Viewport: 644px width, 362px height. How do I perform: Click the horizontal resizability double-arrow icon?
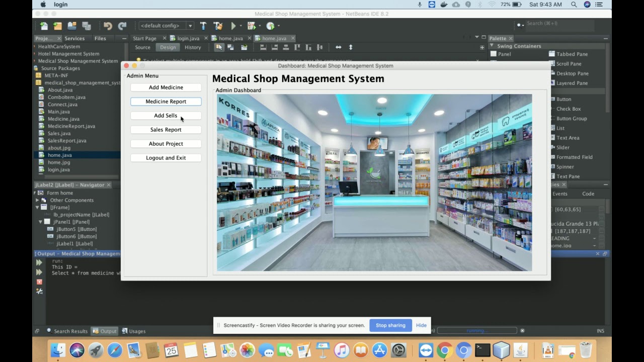pos(339,47)
